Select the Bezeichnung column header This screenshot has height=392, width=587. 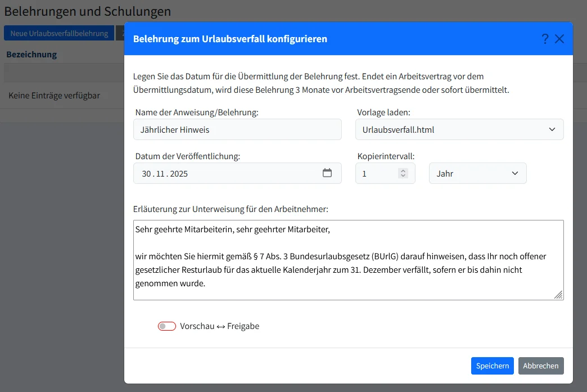coord(31,54)
